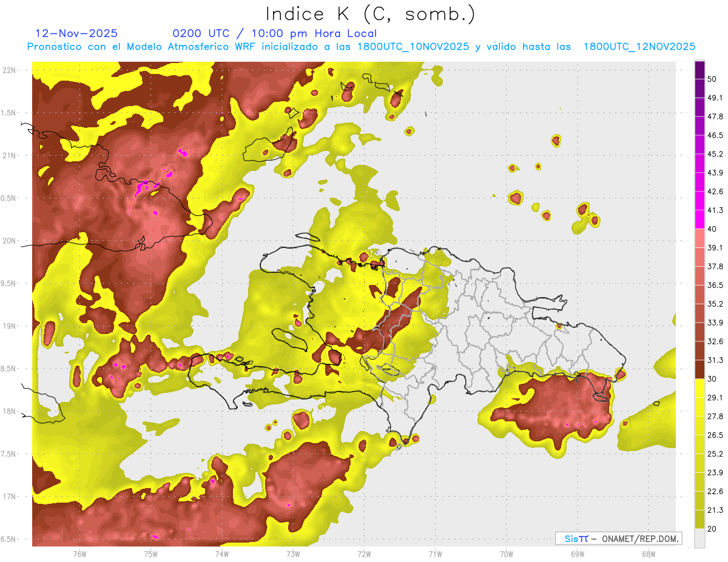Click the '75W' longitude label
This screenshot has height=562, width=728.
(x=151, y=554)
